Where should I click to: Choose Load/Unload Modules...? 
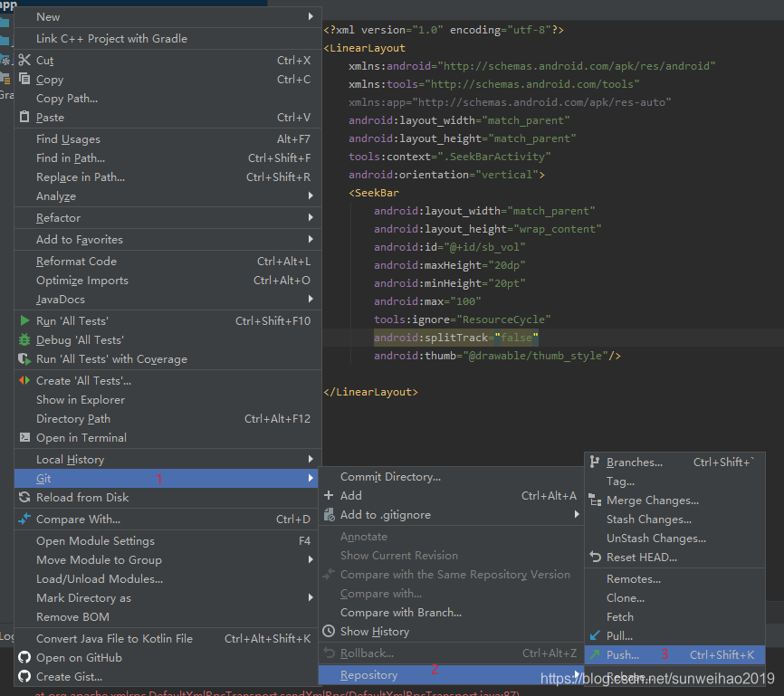[x=167, y=578]
